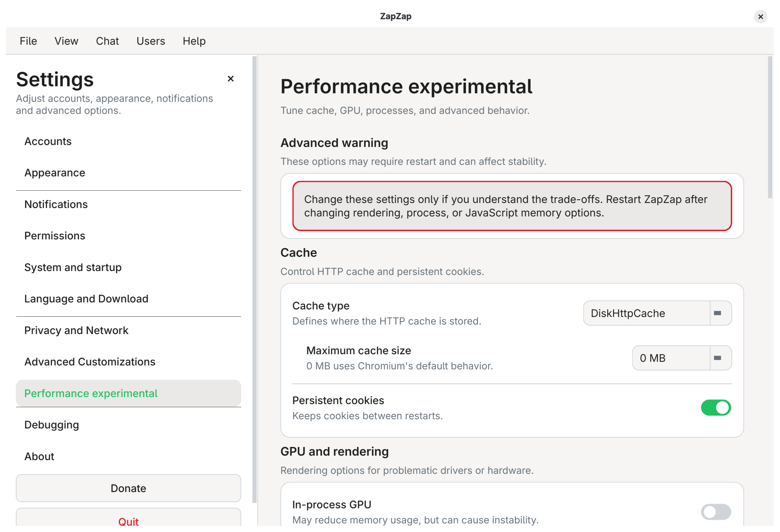
Task: Click the 'Persistent cookies' label
Action: (338, 400)
